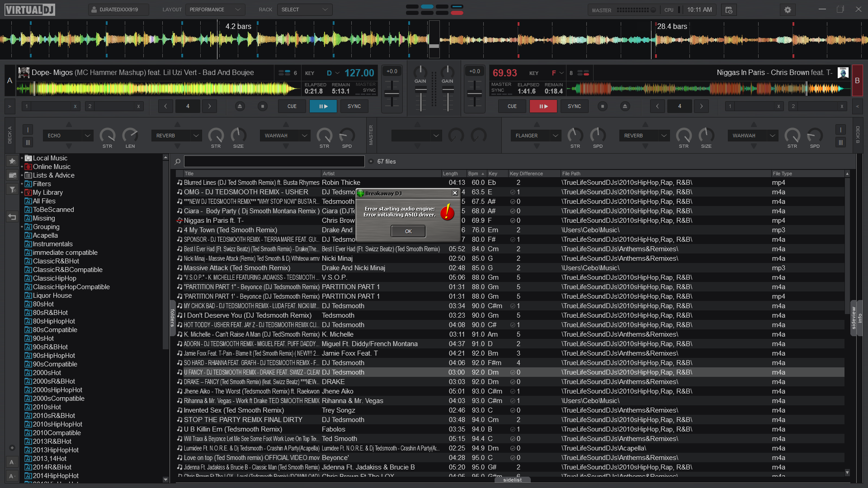Toggle the Deck A loop 4 button

coord(188,107)
